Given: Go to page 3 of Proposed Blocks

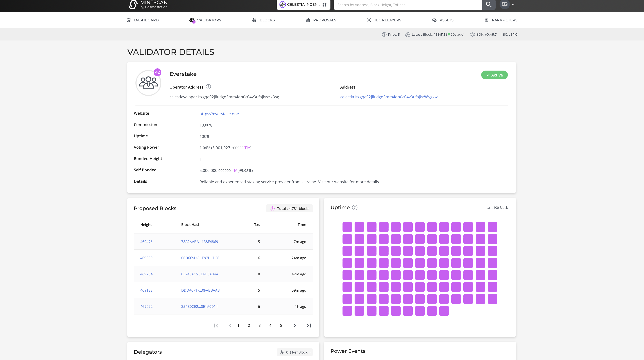Looking at the screenshot, I should [x=260, y=325].
